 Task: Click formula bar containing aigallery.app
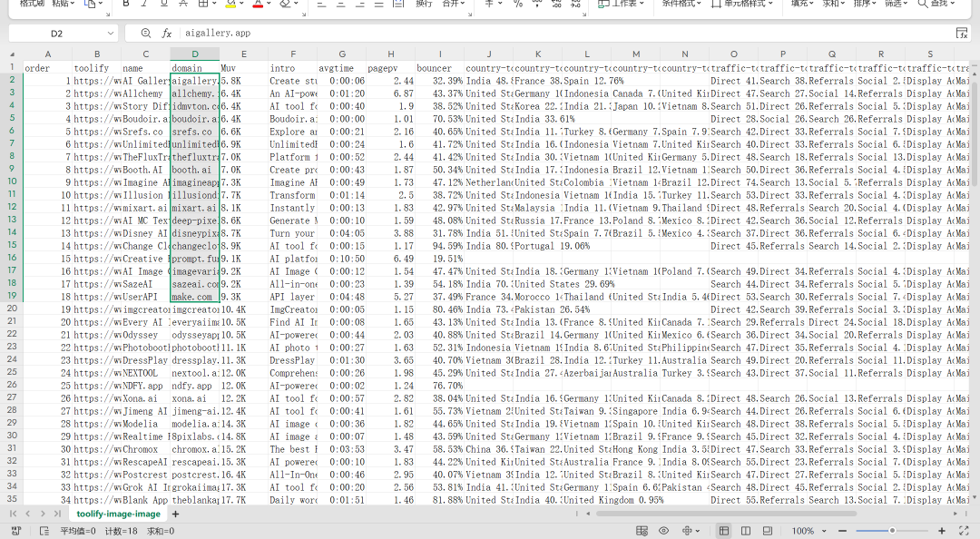pos(565,34)
